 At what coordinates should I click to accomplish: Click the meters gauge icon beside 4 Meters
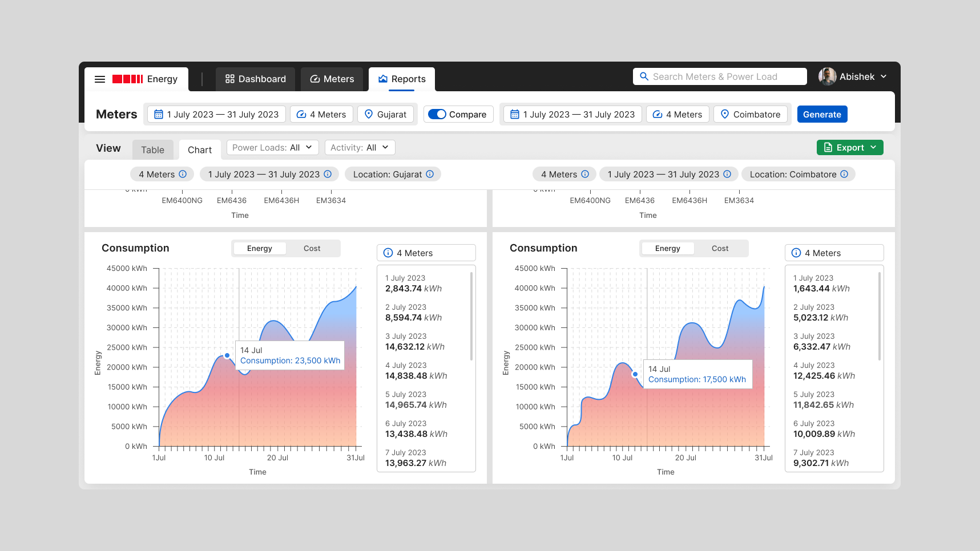tap(301, 114)
